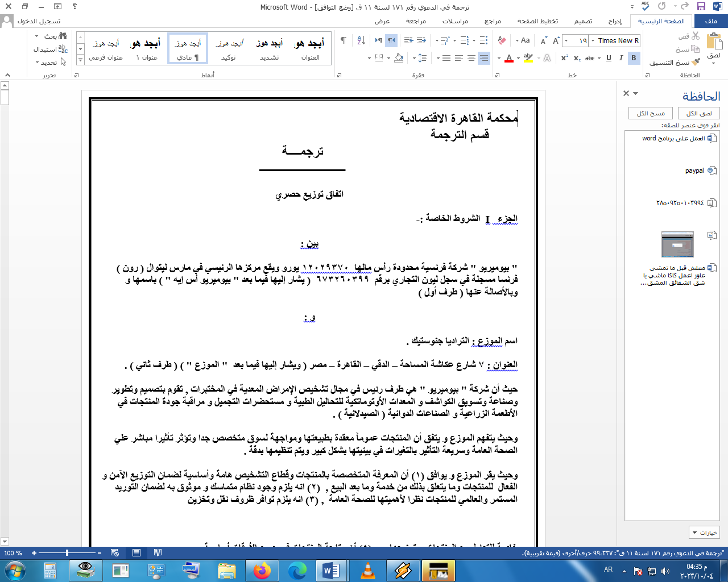Image resolution: width=728 pixels, height=582 pixels.
Task: Toggle superscript (x²) formatting
Action: point(565,58)
